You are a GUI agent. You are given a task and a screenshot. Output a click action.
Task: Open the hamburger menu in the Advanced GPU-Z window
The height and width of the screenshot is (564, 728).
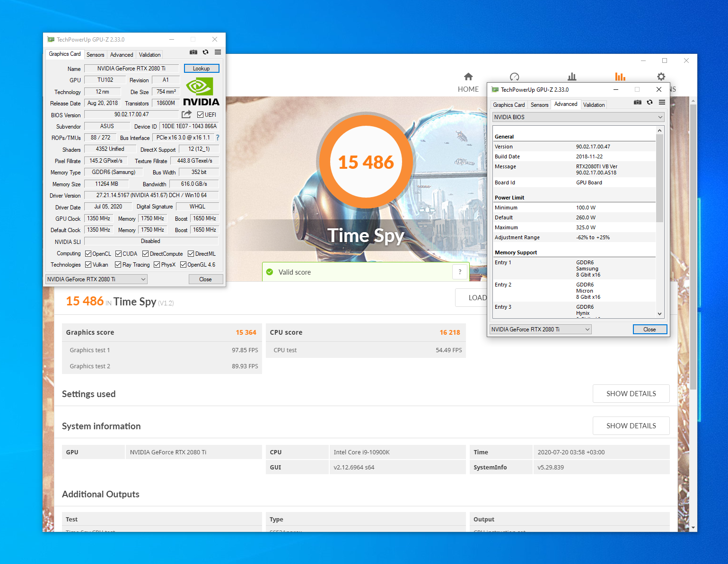(x=662, y=102)
